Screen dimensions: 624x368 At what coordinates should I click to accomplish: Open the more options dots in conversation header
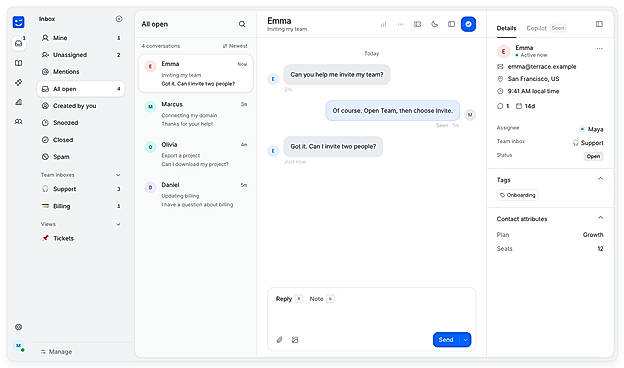point(400,24)
